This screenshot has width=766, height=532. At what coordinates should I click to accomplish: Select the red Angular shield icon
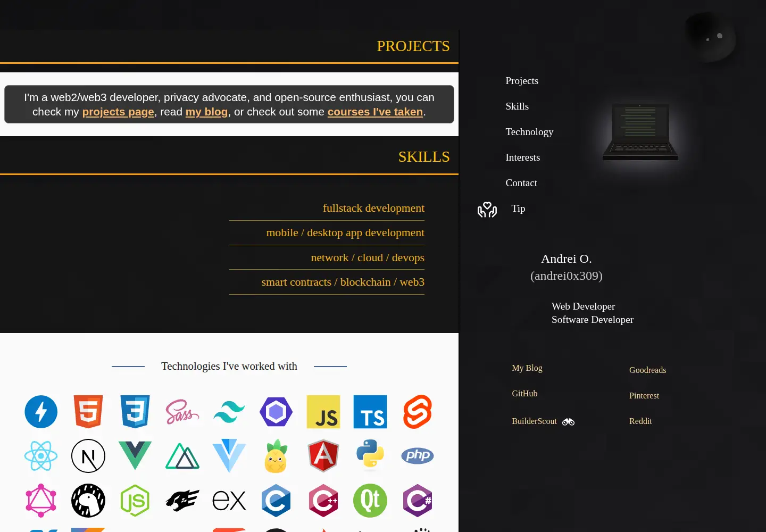pyautogui.click(x=323, y=456)
